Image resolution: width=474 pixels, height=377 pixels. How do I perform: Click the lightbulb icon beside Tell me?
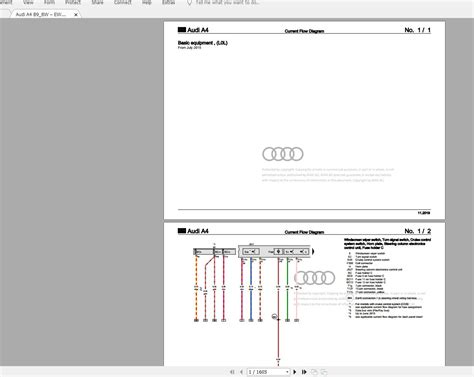189,3
